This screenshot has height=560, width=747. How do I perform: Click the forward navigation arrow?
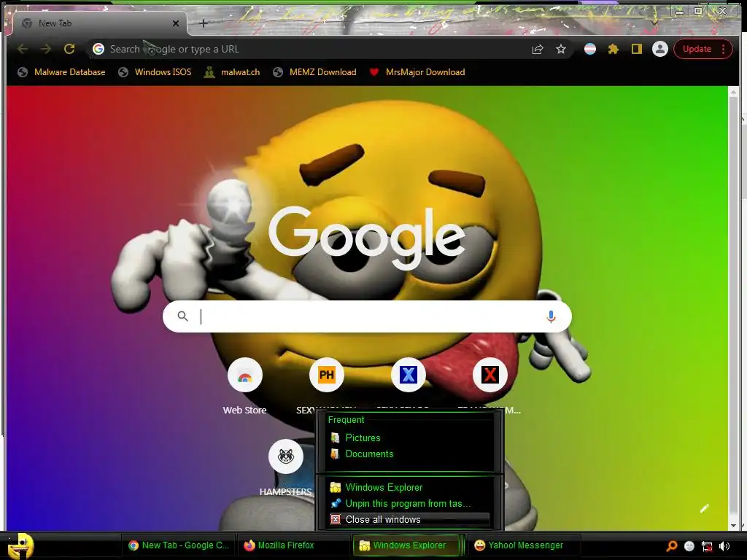click(x=46, y=49)
